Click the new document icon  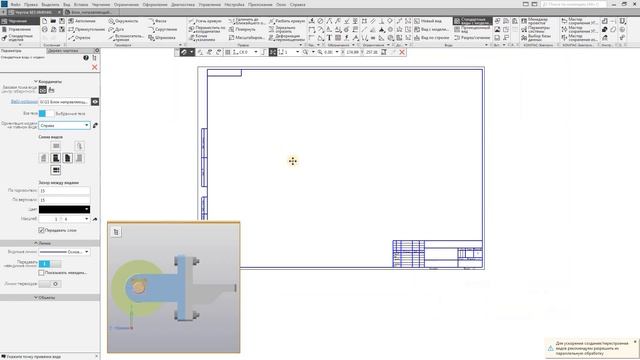pyautogui.click(x=44, y=21)
